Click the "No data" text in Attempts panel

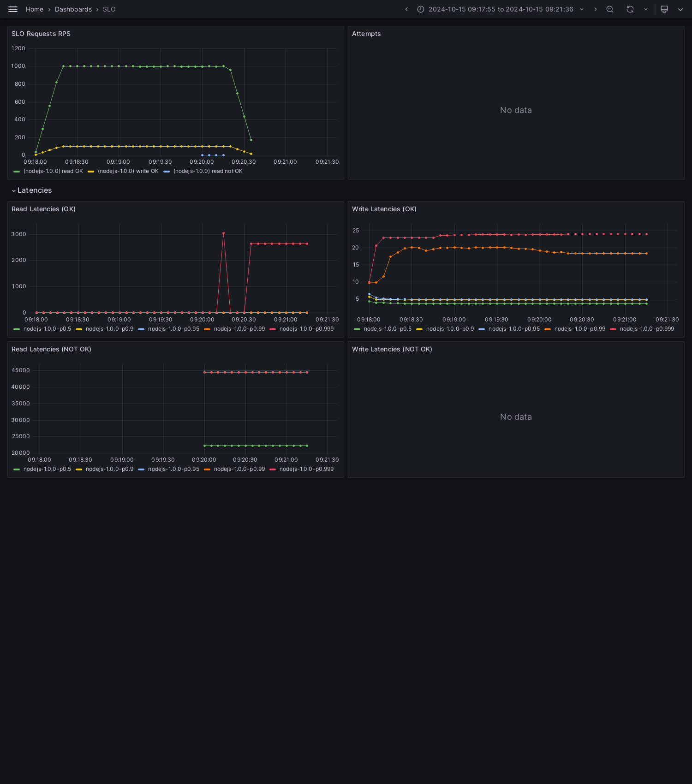coord(516,110)
